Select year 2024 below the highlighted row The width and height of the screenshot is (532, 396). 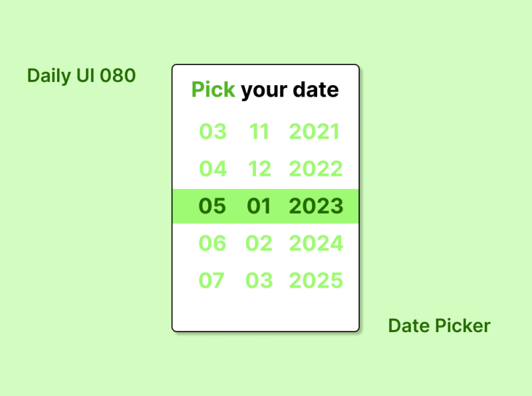point(315,244)
